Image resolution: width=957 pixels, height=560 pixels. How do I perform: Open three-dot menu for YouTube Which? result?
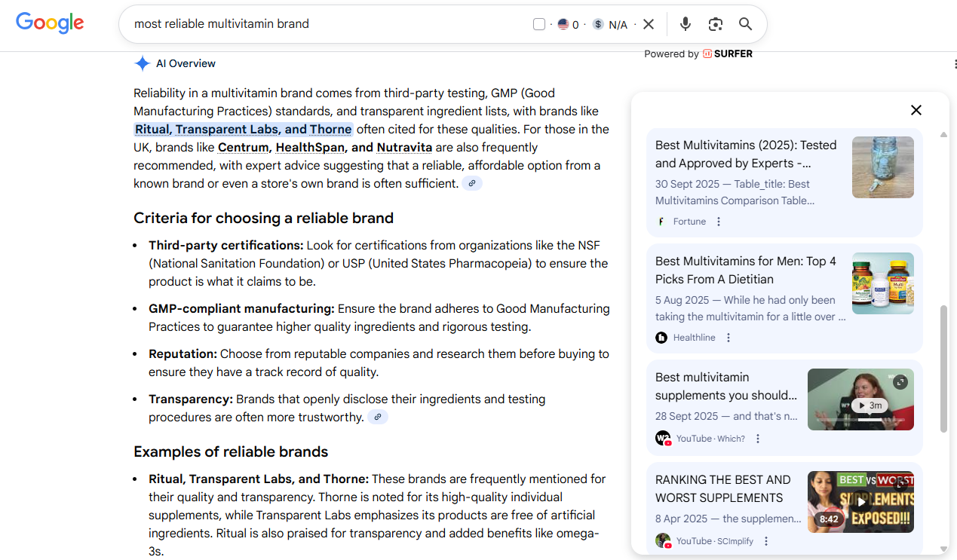tap(758, 439)
